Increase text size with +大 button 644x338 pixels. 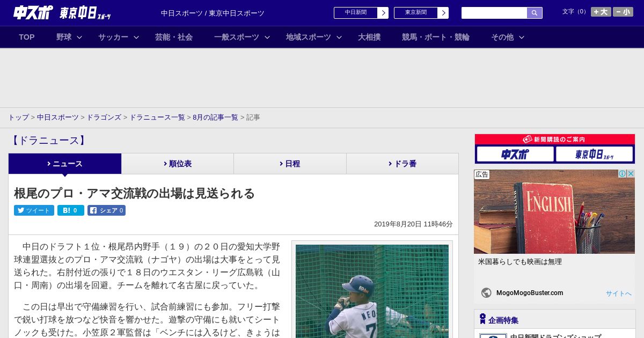click(601, 12)
